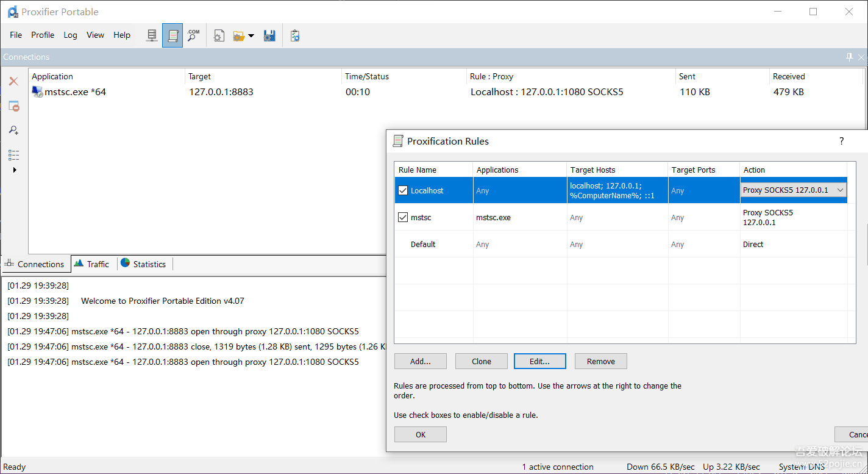This screenshot has width=868, height=474.
Task: Confirm rules with the OK button
Action: 421,434
